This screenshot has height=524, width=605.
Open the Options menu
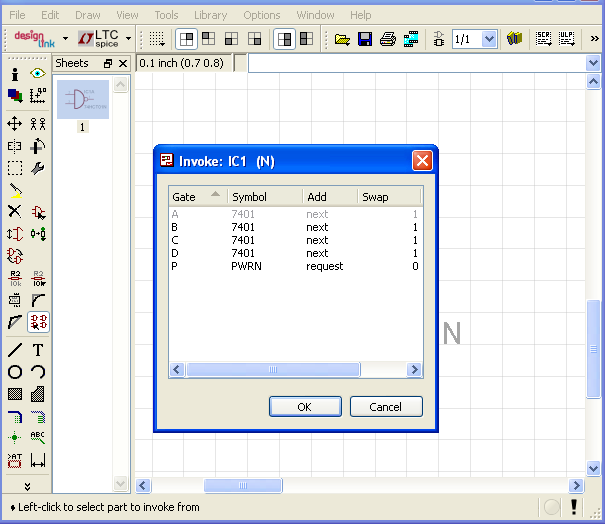[262, 15]
